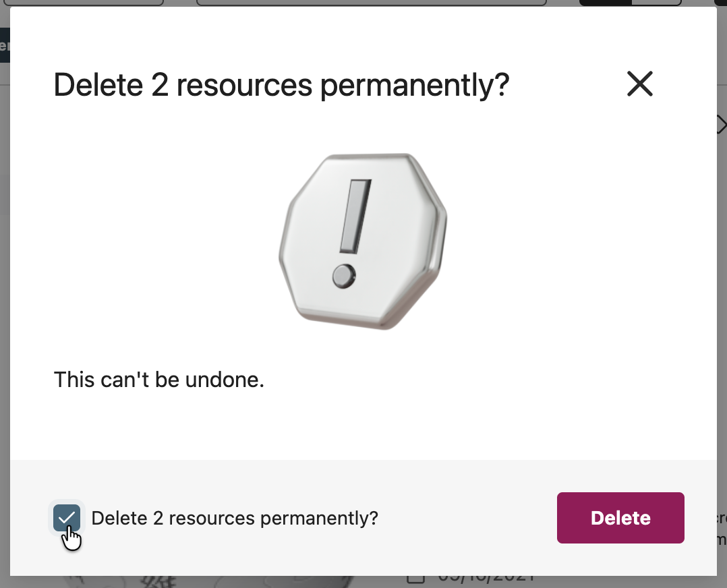Click the "This can't be undone." message
727x588 pixels.
click(x=158, y=380)
